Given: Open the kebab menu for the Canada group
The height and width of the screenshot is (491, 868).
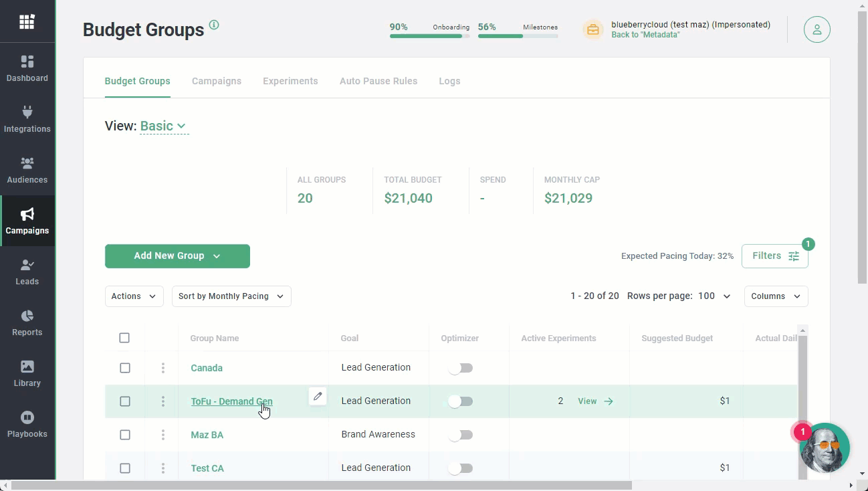Looking at the screenshot, I should (162, 368).
